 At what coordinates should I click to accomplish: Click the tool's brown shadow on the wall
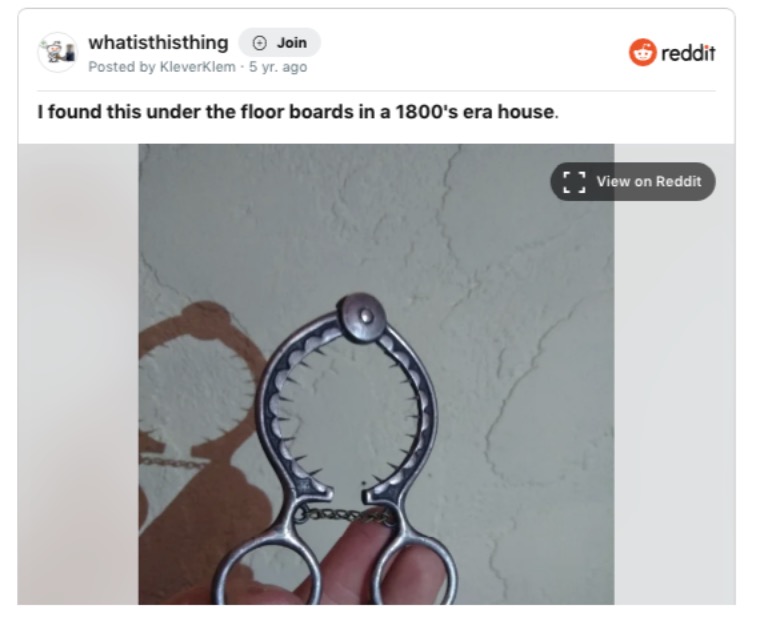[x=203, y=435]
